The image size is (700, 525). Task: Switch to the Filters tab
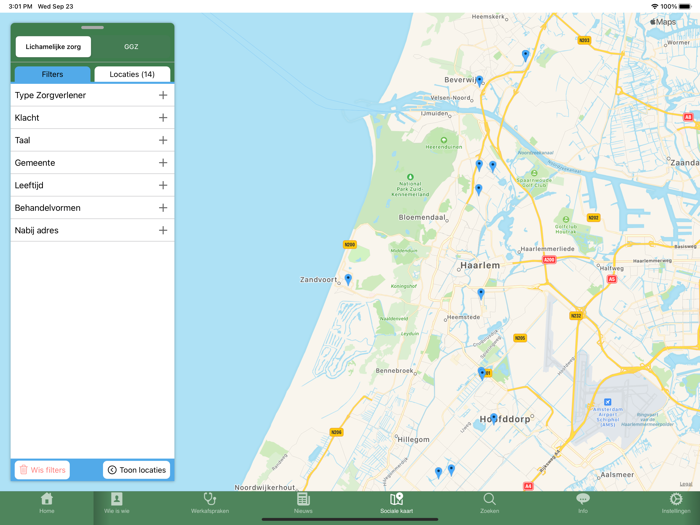coord(52,74)
